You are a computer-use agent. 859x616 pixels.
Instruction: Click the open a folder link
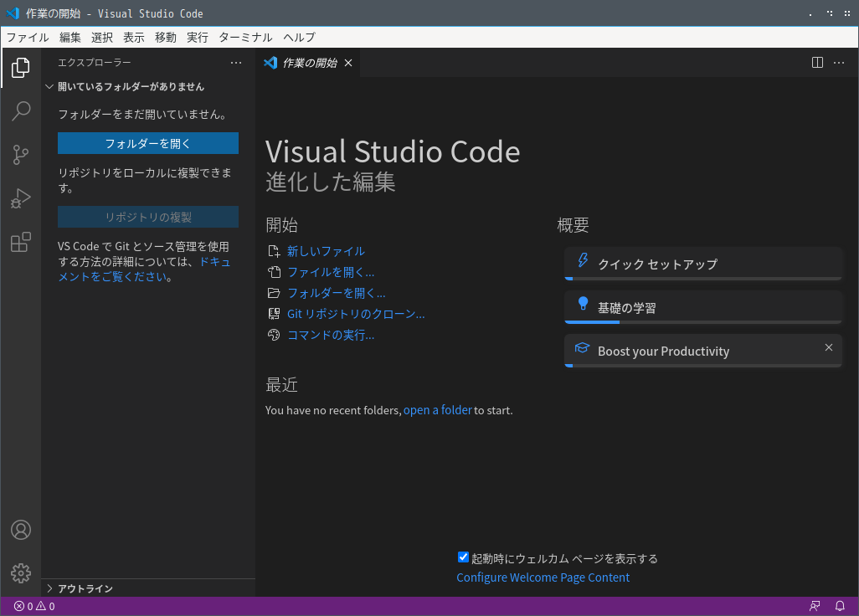(x=438, y=410)
